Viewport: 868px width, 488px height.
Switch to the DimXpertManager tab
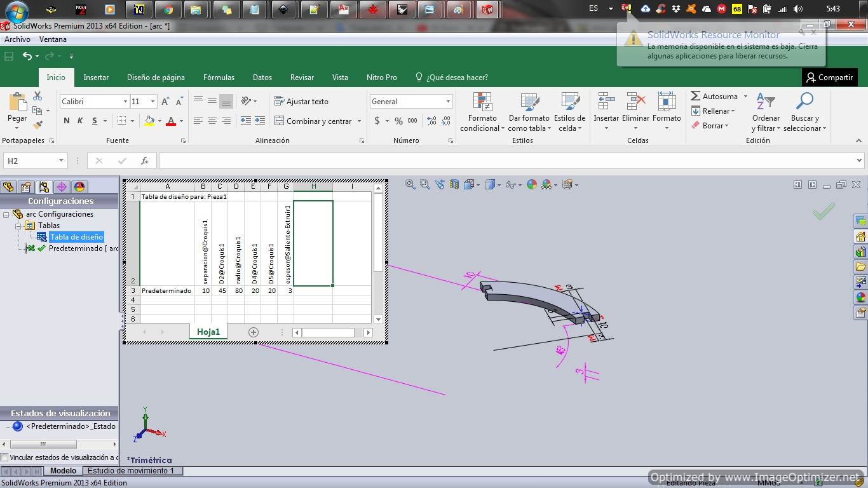tap(62, 187)
